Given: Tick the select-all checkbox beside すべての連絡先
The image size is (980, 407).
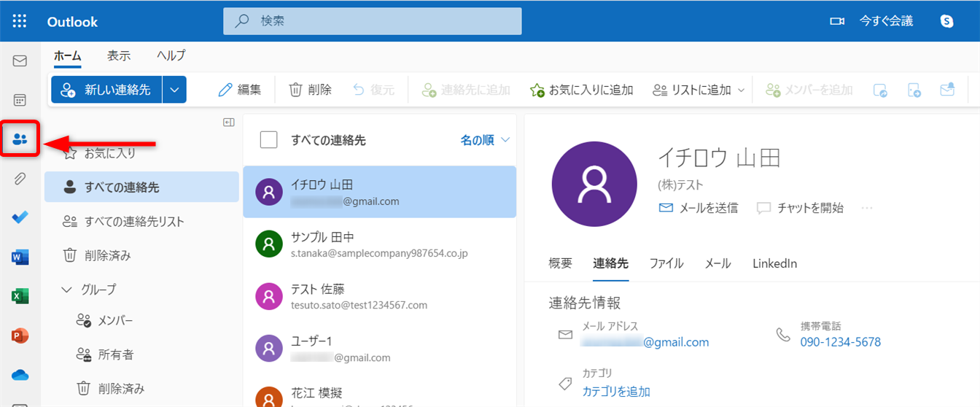Looking at the screenshot, I should (268, 140).
